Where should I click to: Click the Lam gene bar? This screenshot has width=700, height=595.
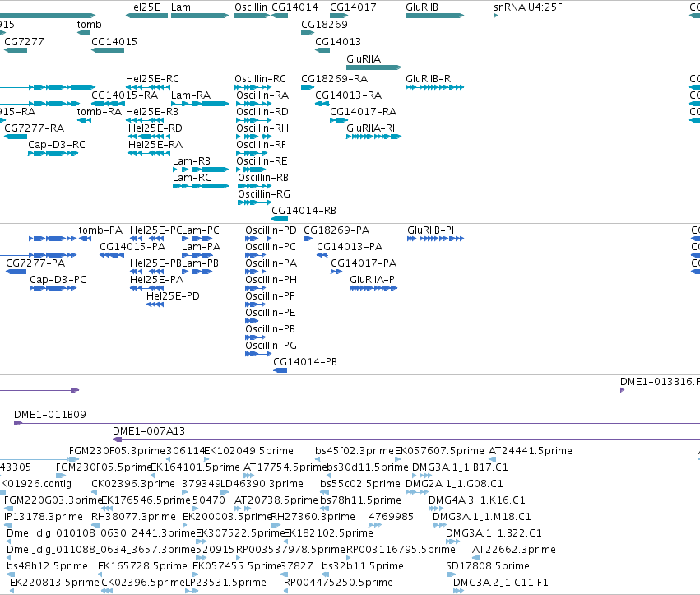200,16
